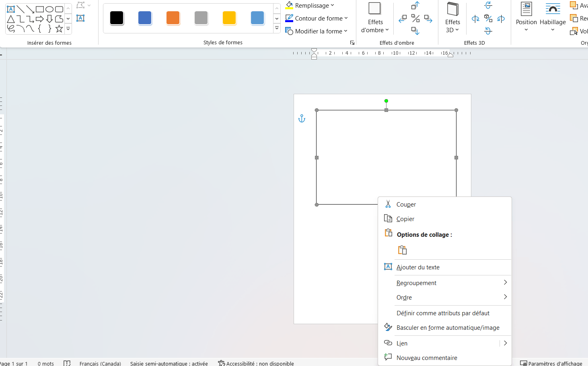Select the right block arrow shape
The height and width of the screenshot is (366, 588).
40,19
